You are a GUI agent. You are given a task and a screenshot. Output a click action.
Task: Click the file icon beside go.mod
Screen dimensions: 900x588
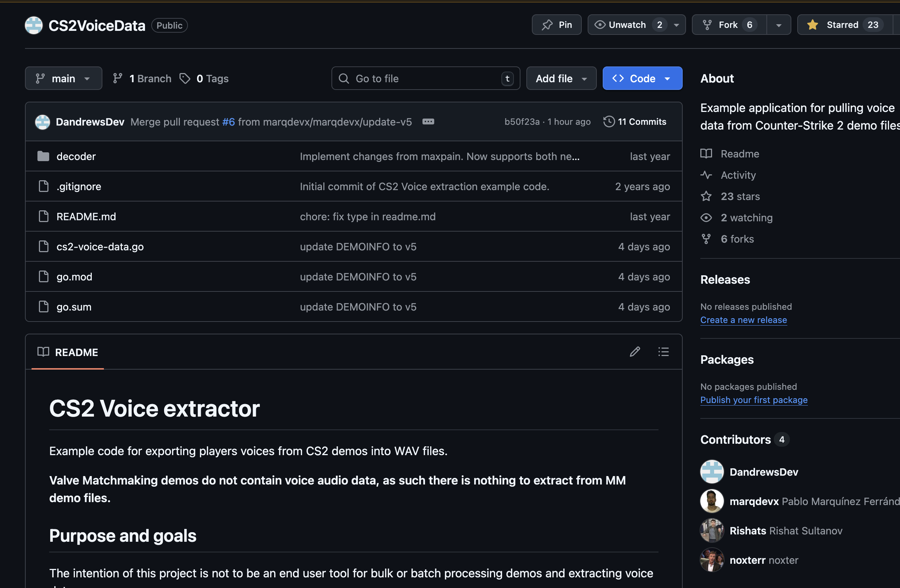click(x=43, y=276)
